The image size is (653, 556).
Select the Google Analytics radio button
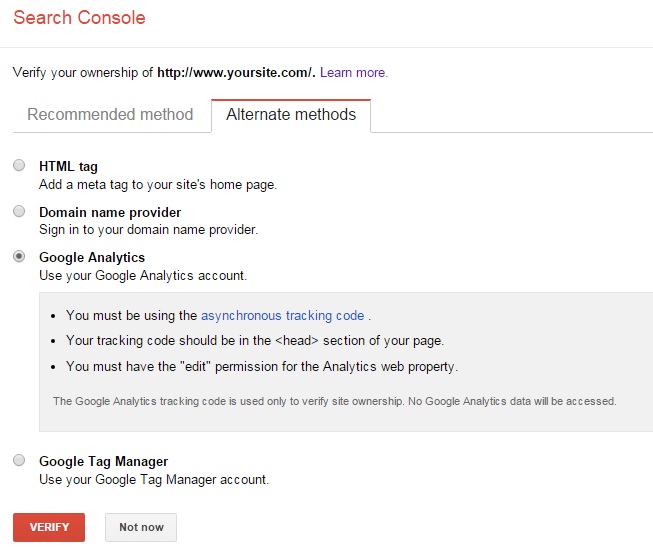19,257
